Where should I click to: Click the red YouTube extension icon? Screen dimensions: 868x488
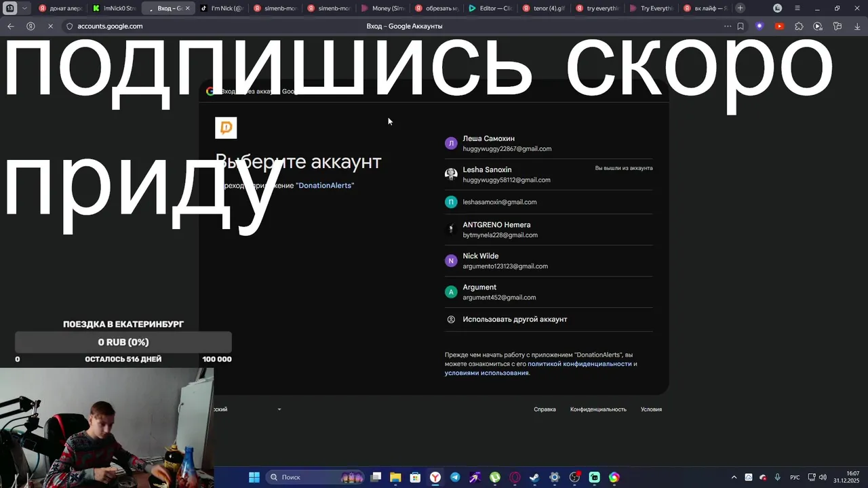(x=779, y=26)
